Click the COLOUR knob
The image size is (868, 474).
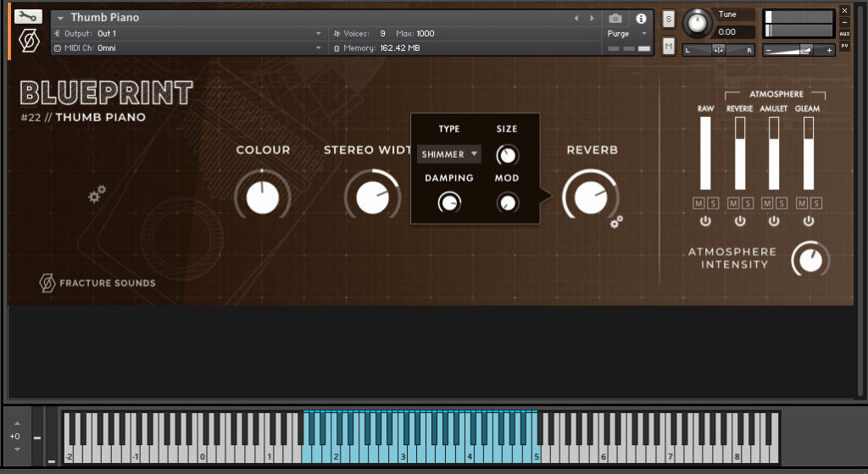263,198
